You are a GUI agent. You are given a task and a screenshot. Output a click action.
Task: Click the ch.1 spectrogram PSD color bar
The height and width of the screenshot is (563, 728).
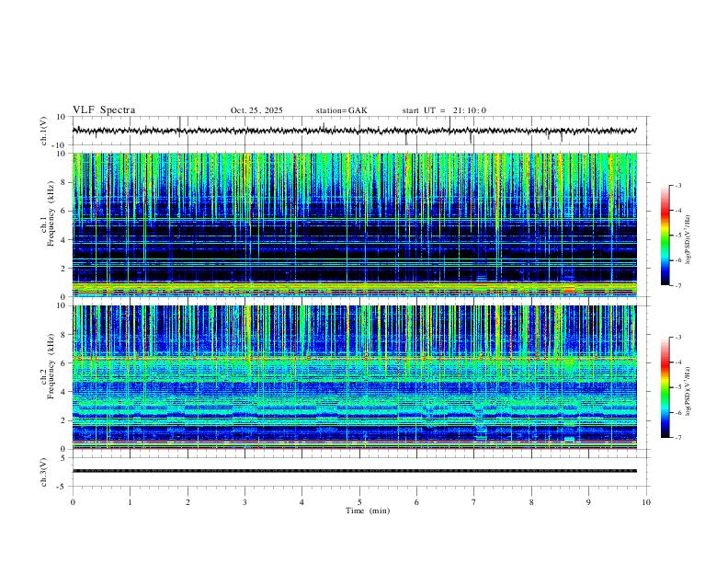[665, 236]
